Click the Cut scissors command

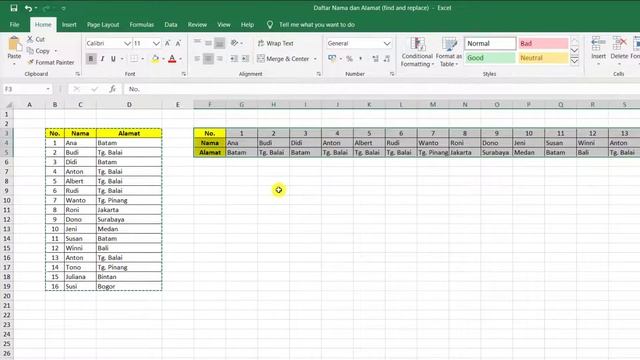[x=36, y=40]
